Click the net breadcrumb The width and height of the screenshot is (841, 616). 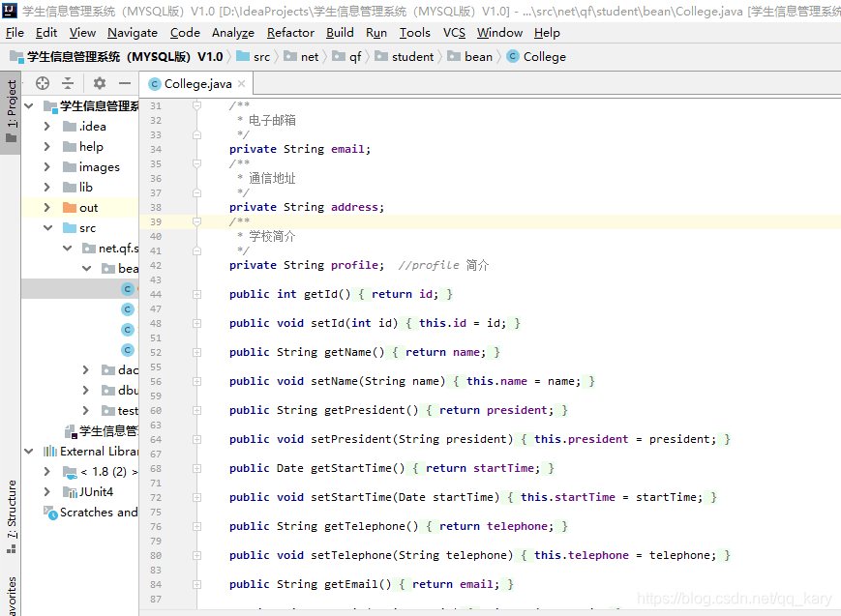click(x=301, y=57)
